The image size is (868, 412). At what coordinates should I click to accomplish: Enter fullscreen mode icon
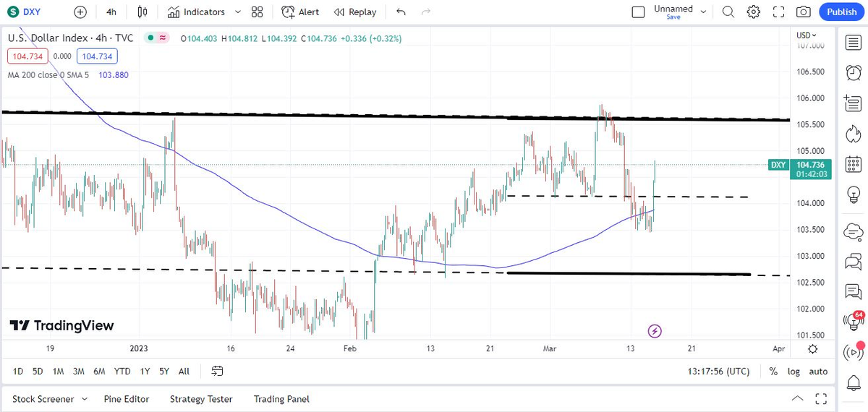[x=778, y=12]
